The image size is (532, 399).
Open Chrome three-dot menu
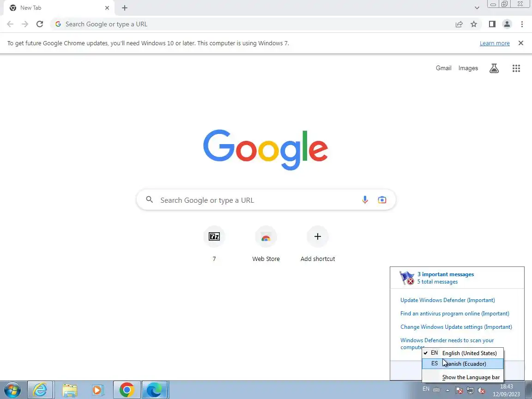click(522, 24)
